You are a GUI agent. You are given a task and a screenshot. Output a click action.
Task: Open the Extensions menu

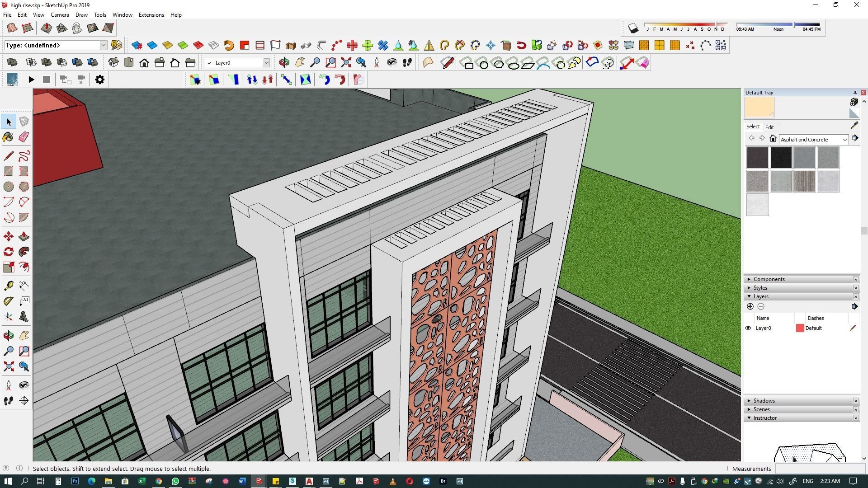(151, 14)
